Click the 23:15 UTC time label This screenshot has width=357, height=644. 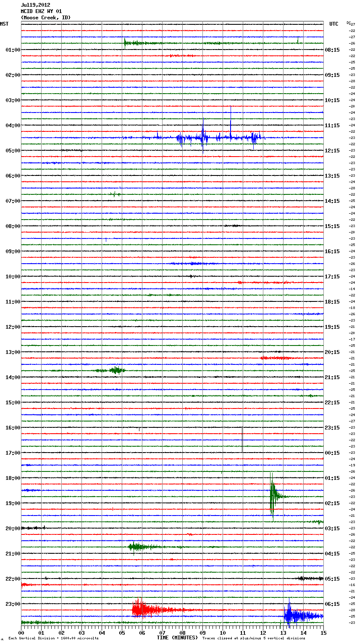332,428
